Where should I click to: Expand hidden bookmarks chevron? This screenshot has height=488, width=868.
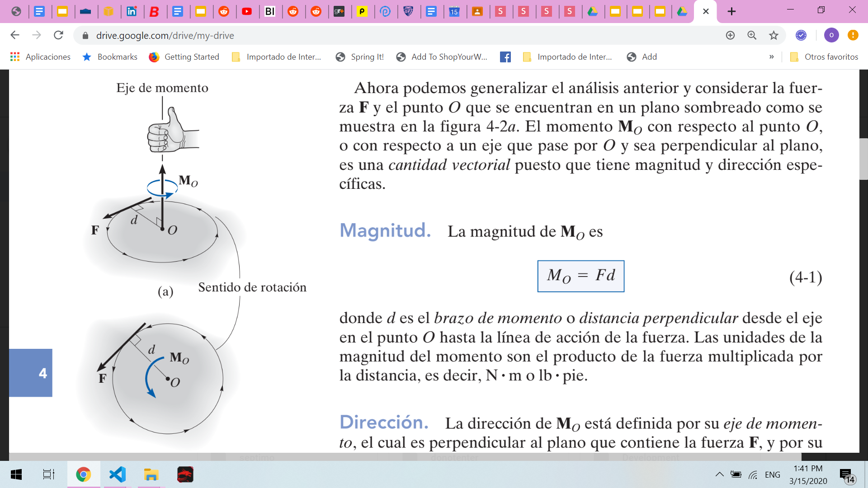[771, 57]
